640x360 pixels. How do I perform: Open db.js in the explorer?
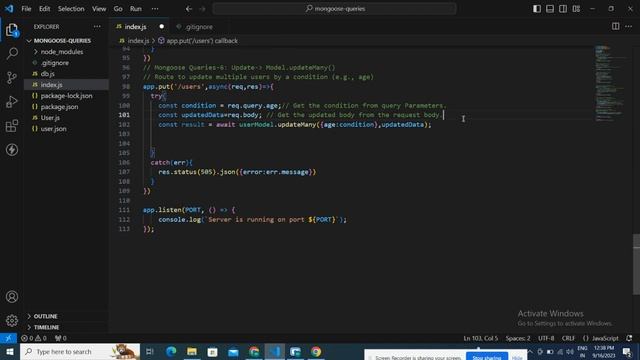(47, 74)
